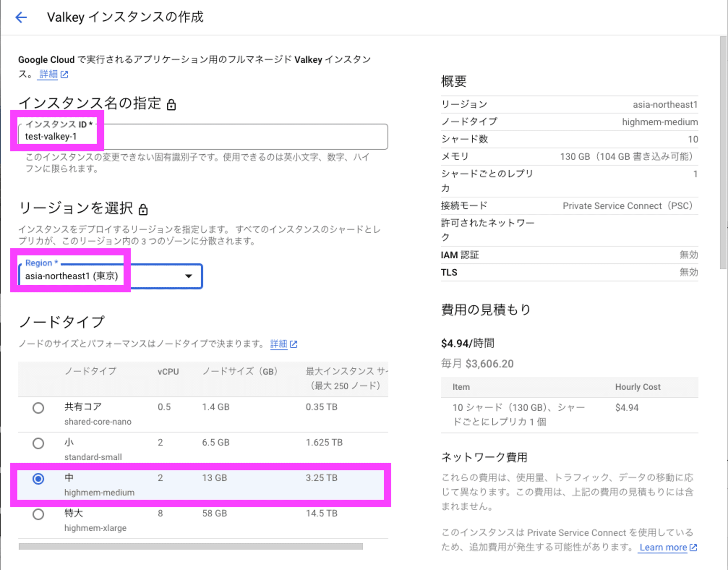
Task: Open the Learn more link
Action: [663, 547]
